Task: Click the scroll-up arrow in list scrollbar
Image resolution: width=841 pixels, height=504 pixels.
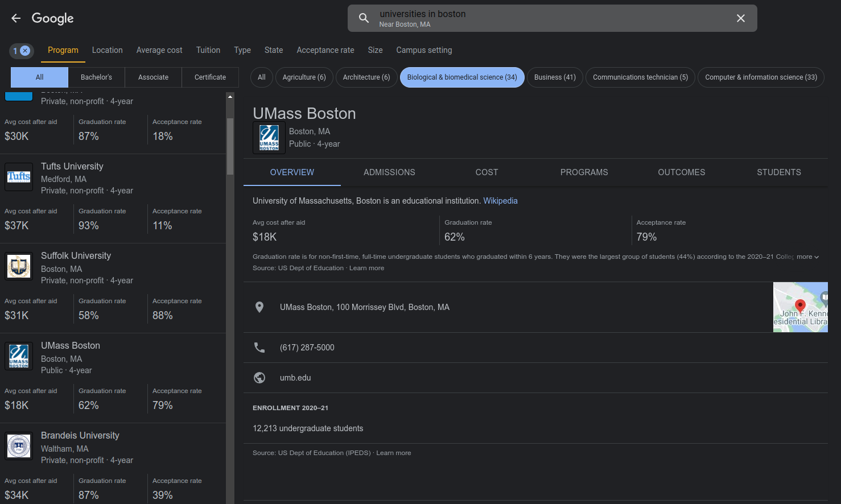Action: (230, 97)
